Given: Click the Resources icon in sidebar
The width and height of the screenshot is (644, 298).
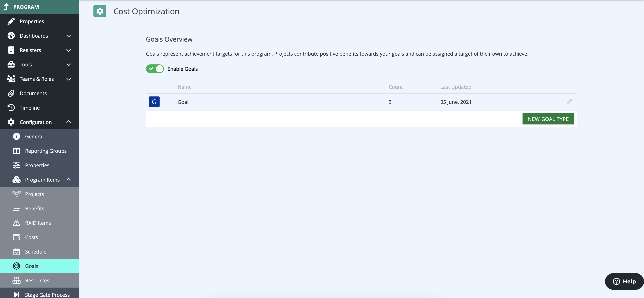Looking at the screenshot, I should (x=17, y=281).
